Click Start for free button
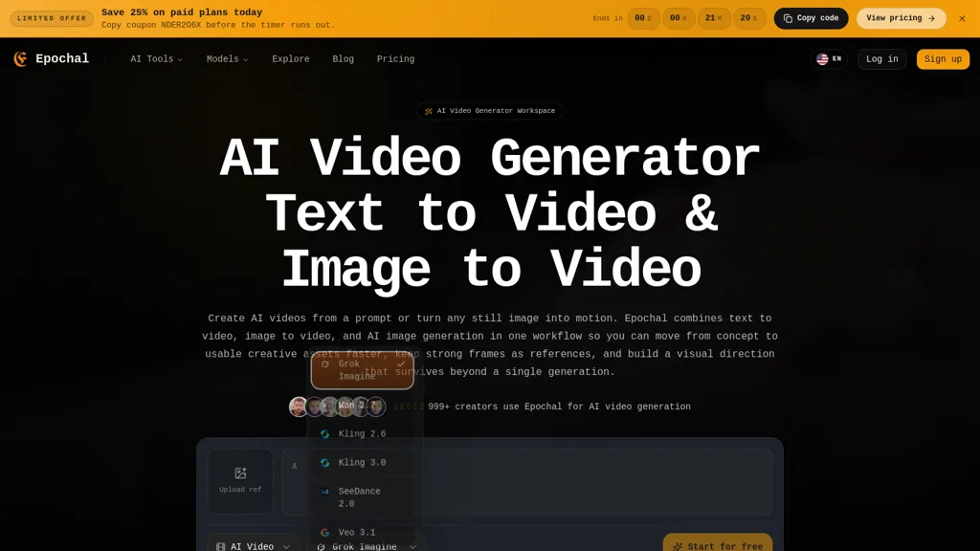The width and height of the screenshot is (980, 551). point(718,545)
